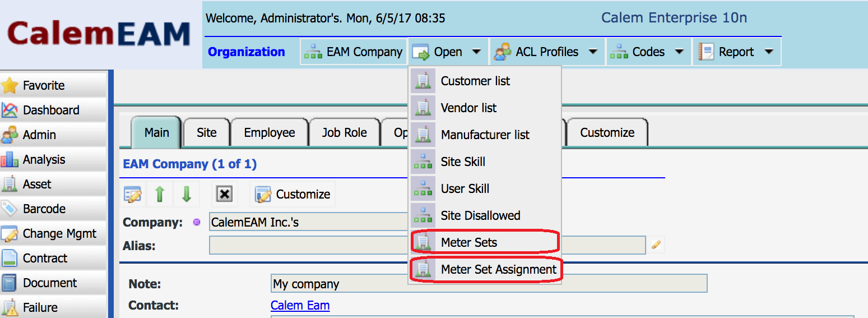
Task: Go to next record with down arrow
Action: (187, 195)
